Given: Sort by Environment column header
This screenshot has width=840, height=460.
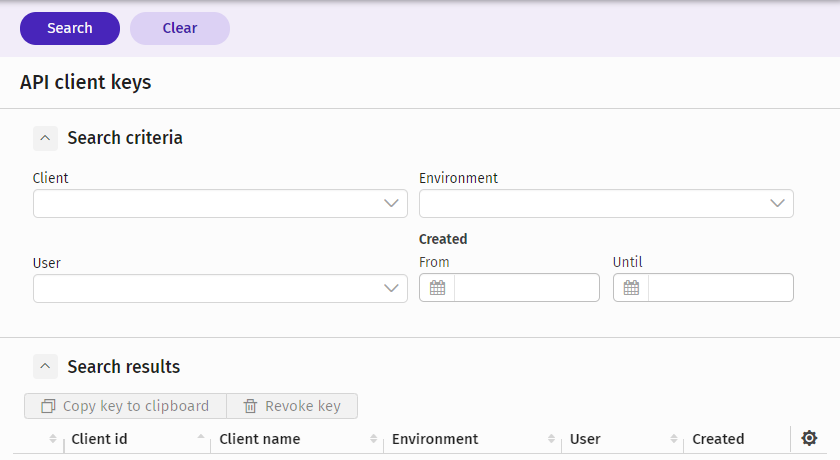Looking at the screenshot, I should [x=435, y=439].
